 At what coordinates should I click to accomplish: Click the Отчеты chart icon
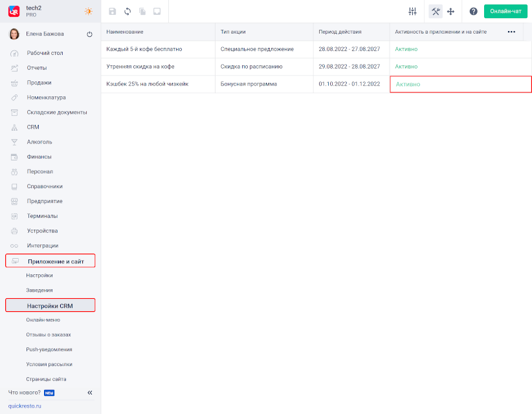pos(14,68)
